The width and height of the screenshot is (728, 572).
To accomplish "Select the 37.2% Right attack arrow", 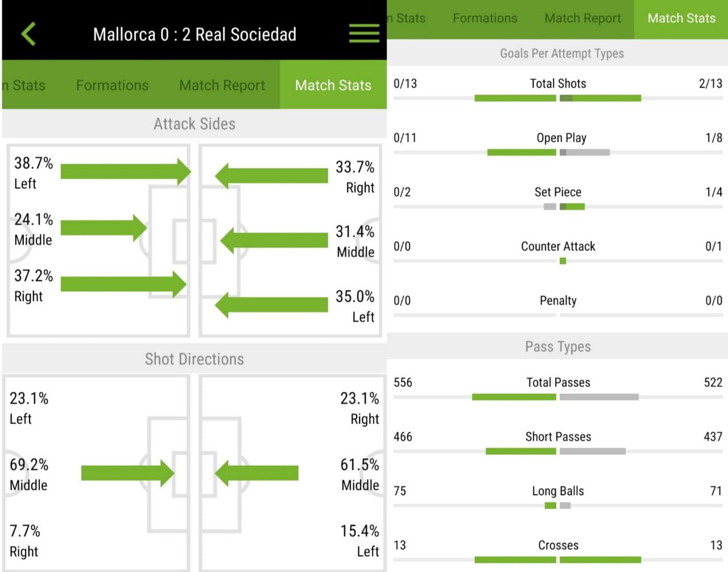I will click(x=123, y=284).
